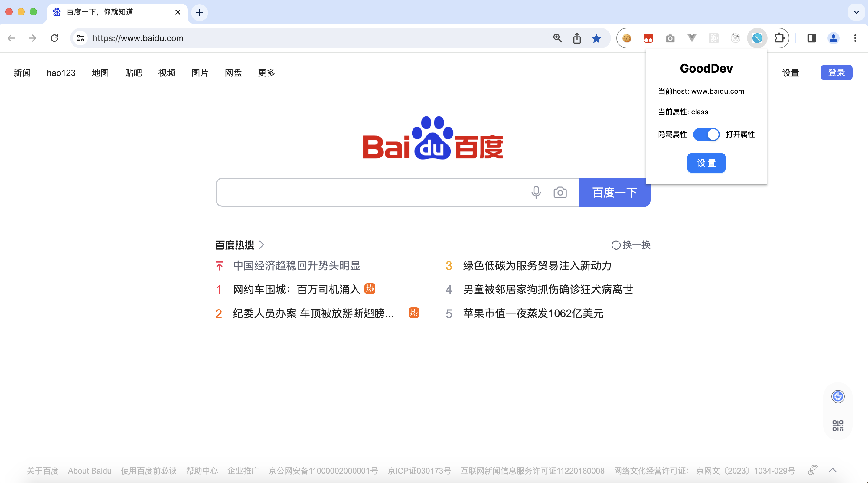The height and width of the screenshot is (483, 868).
Task: Select the 当前host: www.baidu.com text
Action: (x=701, y=91)
